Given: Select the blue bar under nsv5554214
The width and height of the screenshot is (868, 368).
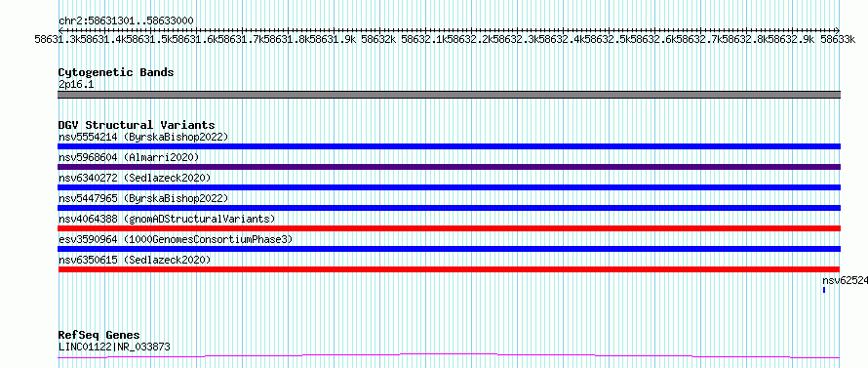Looking at the screenshot, I should tap(449, 146).
